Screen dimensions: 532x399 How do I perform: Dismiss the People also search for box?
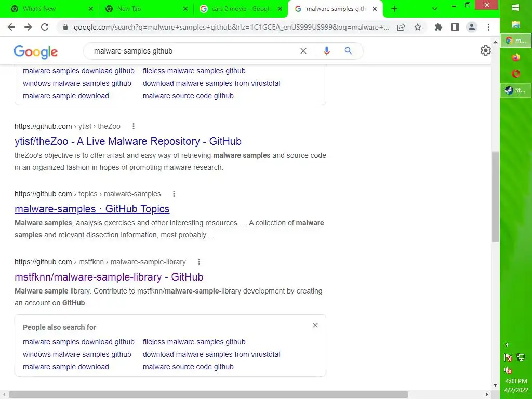tap(315, 325)
